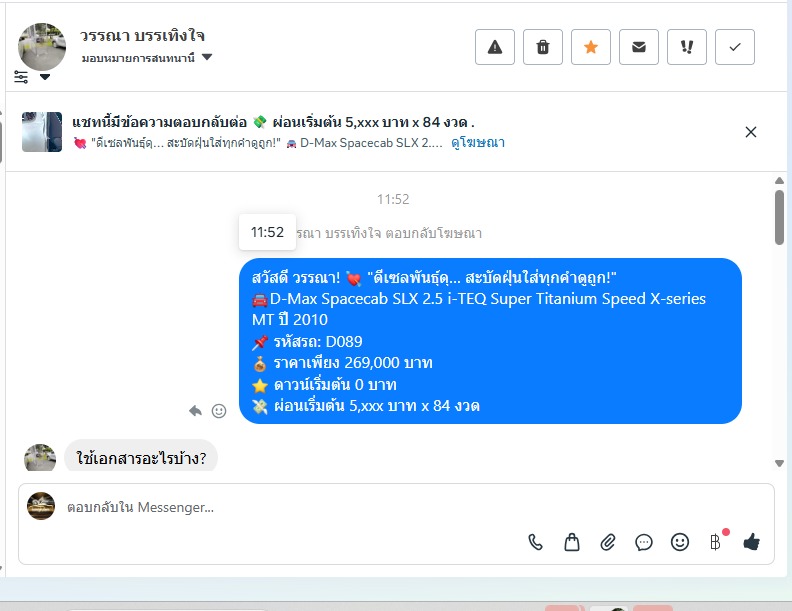Image resolution: width=792 pixels, height=611 pixels.
Task: Click the banner headline about ผ่อนเริ่มต้น
Action: click(x=273, y=122)
